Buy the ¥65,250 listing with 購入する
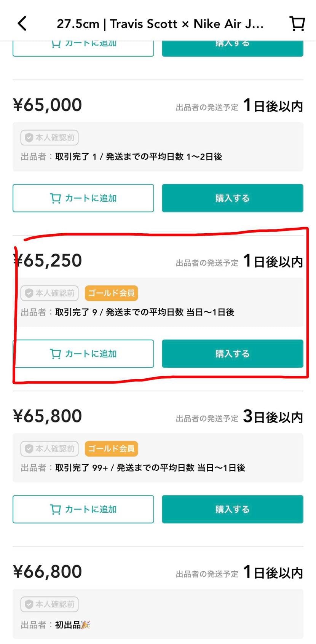Screen dimensions: 316x644 coord(232,354)
